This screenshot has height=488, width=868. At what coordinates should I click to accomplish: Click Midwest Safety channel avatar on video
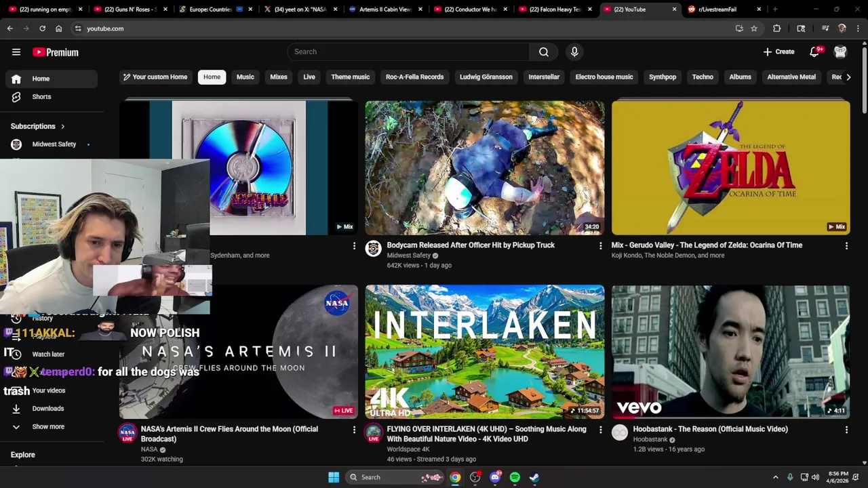click(x=374, y=249)
